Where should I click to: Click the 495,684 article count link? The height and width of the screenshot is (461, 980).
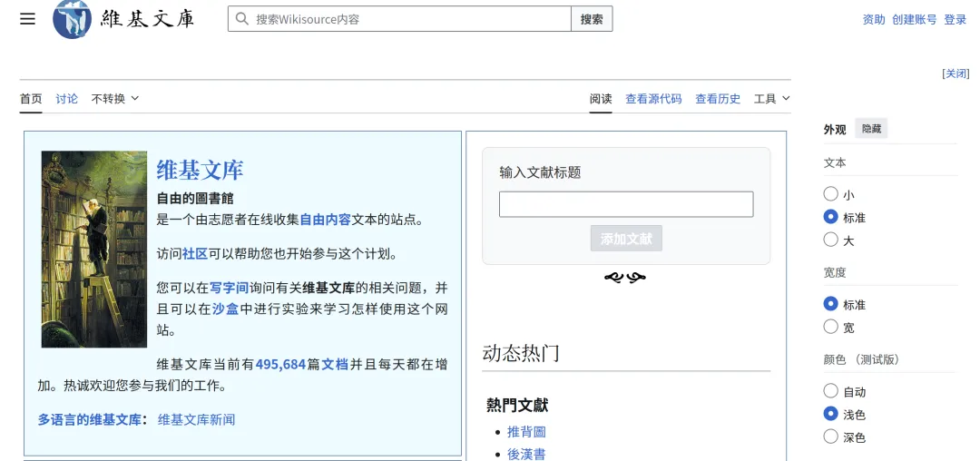[x=280, y=364]
